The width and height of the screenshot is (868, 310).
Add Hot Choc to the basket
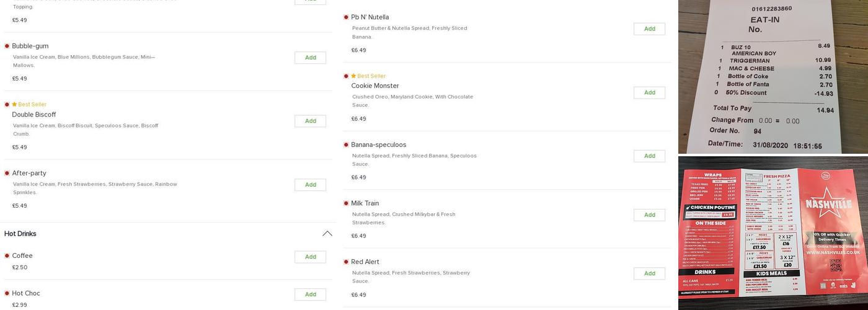(310, 294)
